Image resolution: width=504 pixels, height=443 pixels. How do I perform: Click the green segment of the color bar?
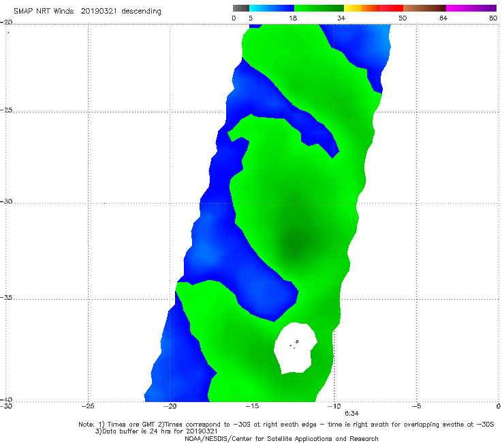319,8
